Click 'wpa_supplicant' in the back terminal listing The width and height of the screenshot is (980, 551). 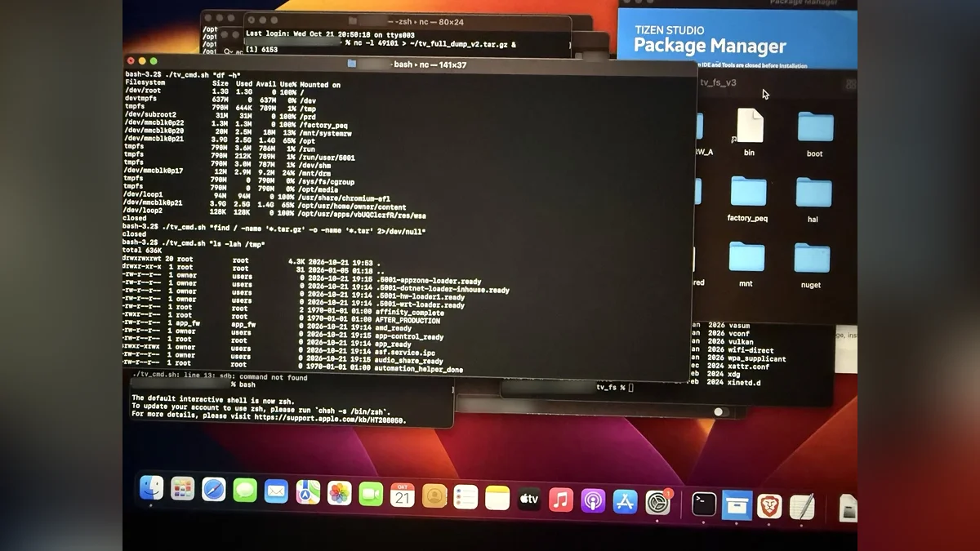pyautogui.click(x=757, y=358)
